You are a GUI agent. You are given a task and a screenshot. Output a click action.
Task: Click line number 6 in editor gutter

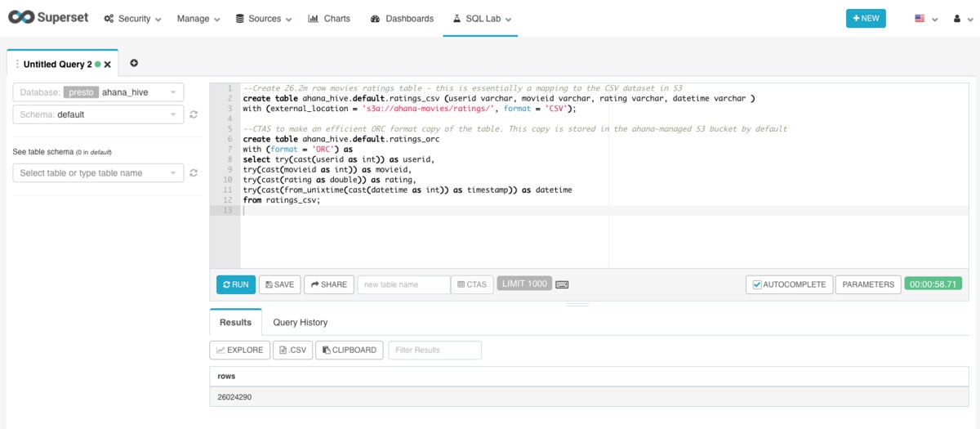click(229, 139)
